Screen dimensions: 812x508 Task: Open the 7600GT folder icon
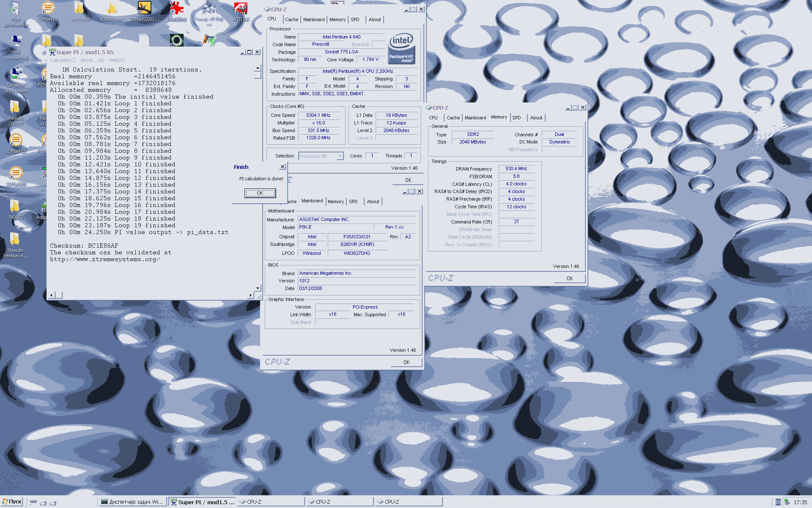(x=16, y=210)
